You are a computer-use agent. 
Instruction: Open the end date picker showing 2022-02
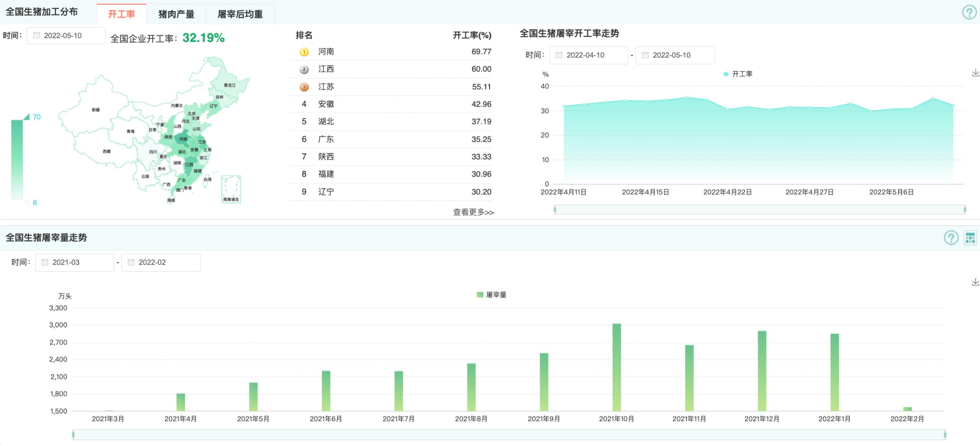161,262
